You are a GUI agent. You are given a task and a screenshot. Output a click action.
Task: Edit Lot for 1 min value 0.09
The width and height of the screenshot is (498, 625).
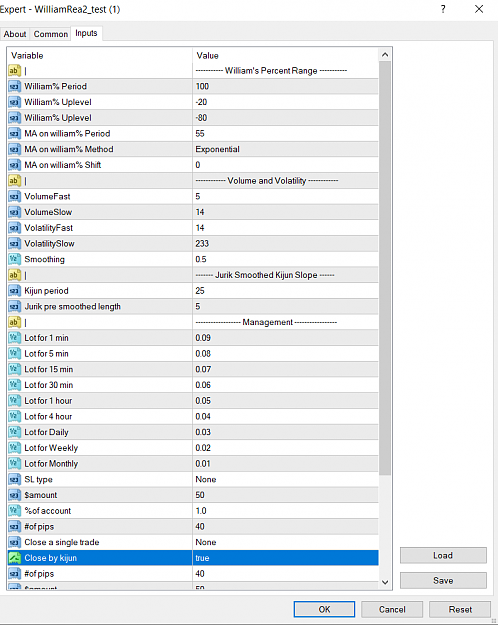[x=285, y=338]
